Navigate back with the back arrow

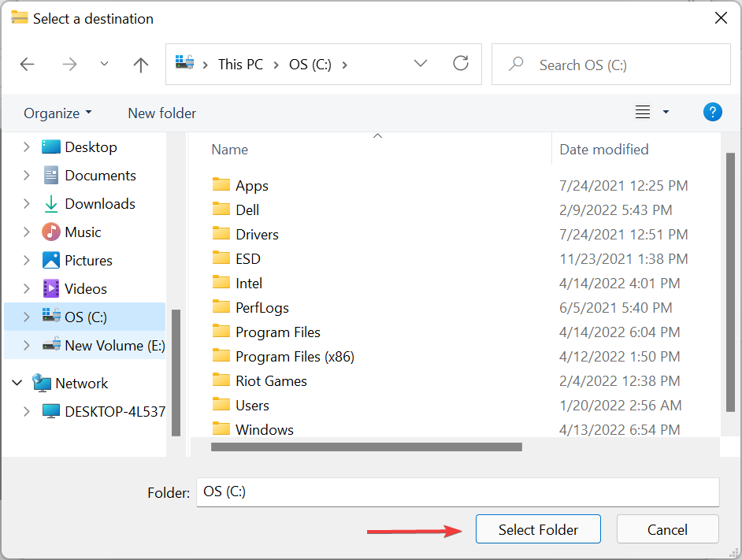[x=27, y=64]
